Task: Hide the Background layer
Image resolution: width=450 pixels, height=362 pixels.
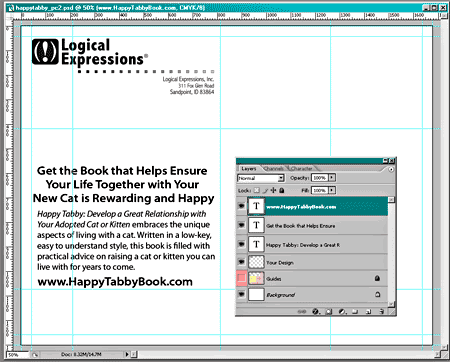Action: pos(241,294)
